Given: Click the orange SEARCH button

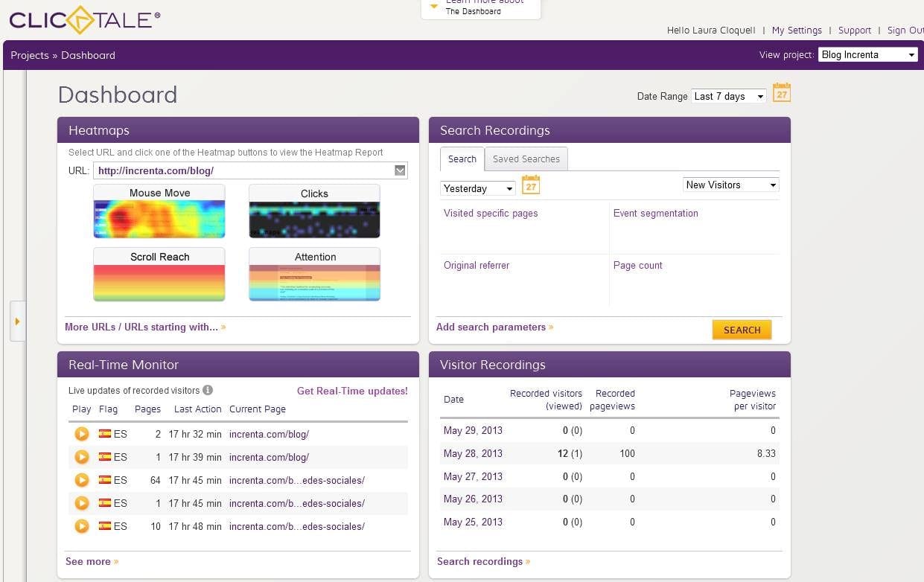Looking at the screenshot, I should pyautogui.click(x=742, y=330).
